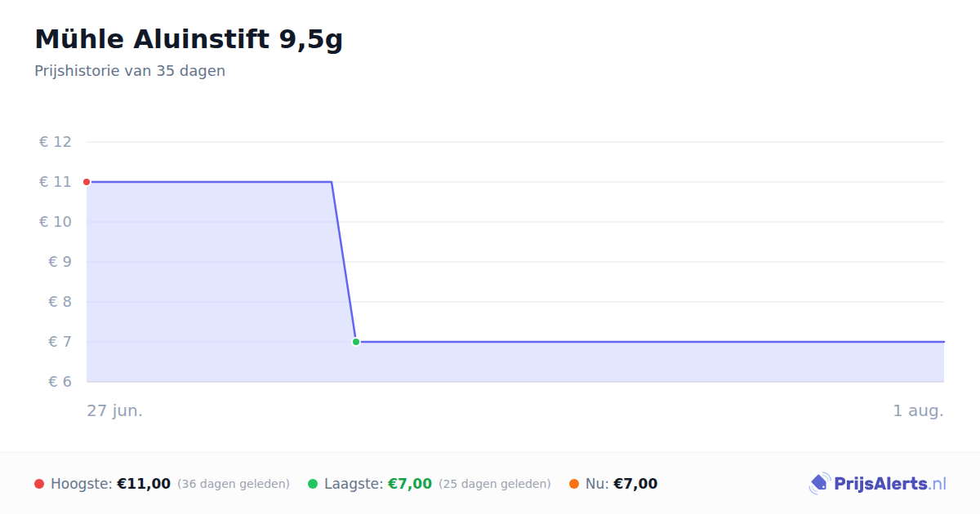Select the € 11 axis label
The image size is (980, 514).
56,182
